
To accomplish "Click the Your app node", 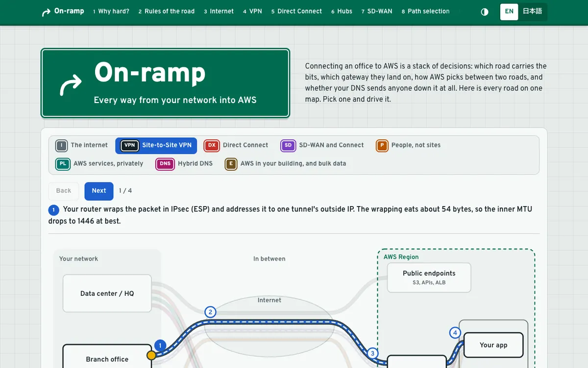I will [493, 345].
